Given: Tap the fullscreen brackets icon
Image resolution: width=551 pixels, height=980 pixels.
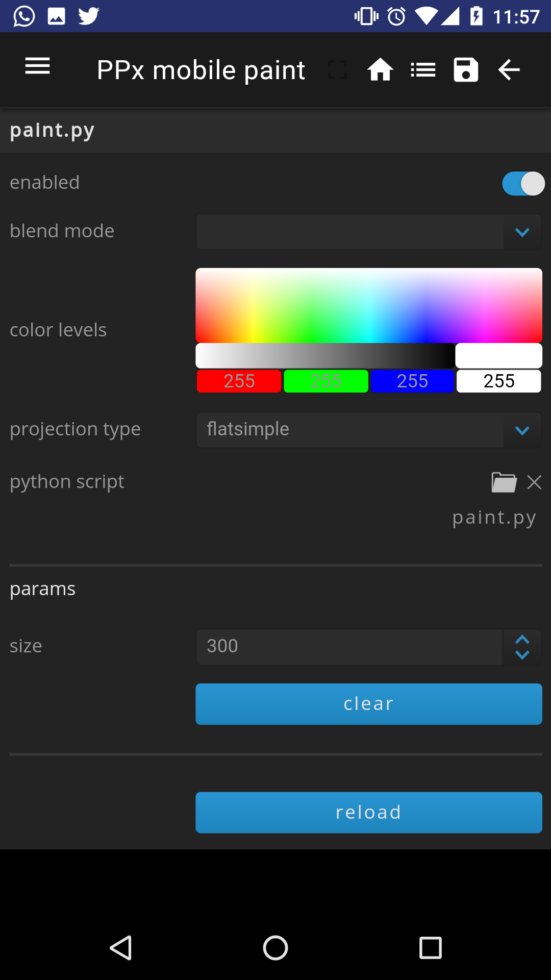Looking at the screenshot, I should [x=337, y=70].
